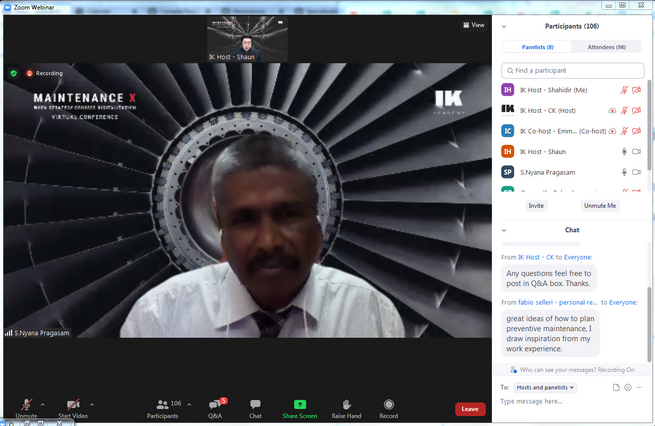Click the IC avatar of IK Co-host
Viewport: 655px width, 426px height.
508,131
